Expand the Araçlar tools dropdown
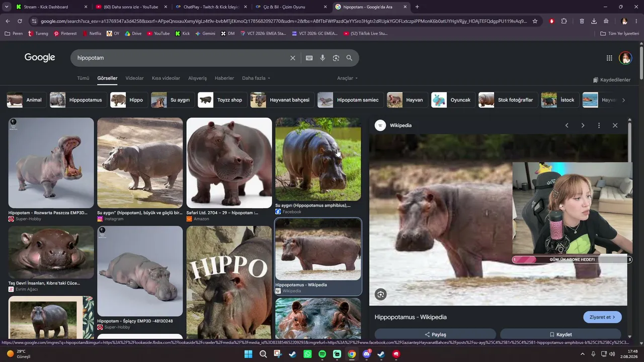 coord(348,78)
